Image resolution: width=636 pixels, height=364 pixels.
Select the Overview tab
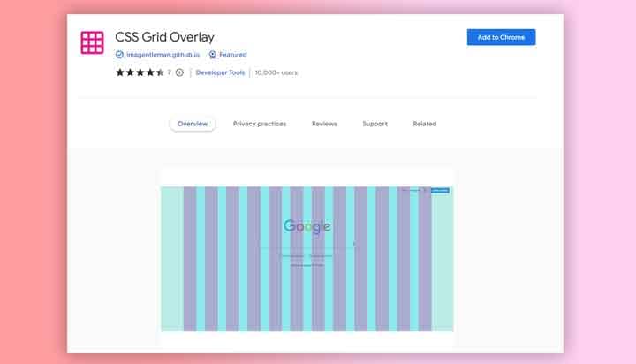tap(193, 124)
